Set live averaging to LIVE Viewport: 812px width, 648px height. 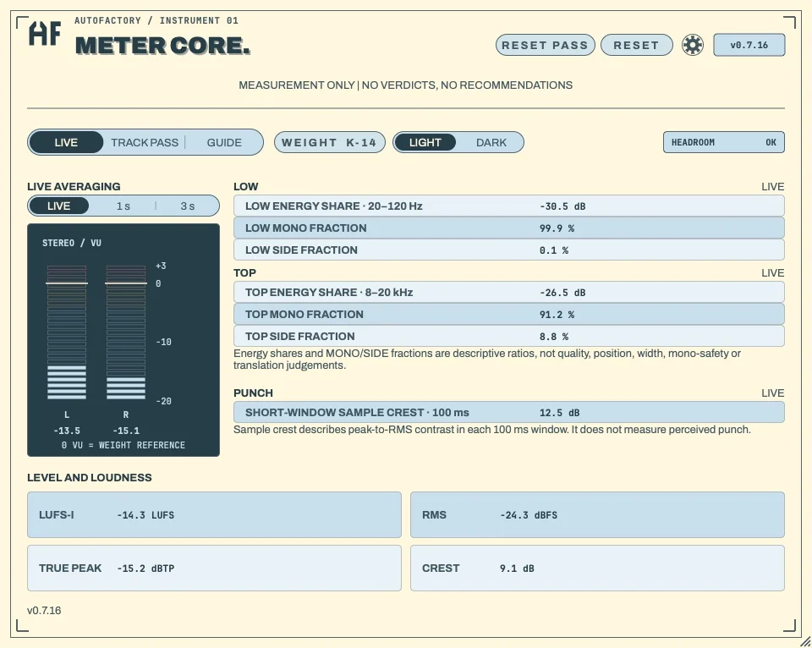tap(59, 206)
